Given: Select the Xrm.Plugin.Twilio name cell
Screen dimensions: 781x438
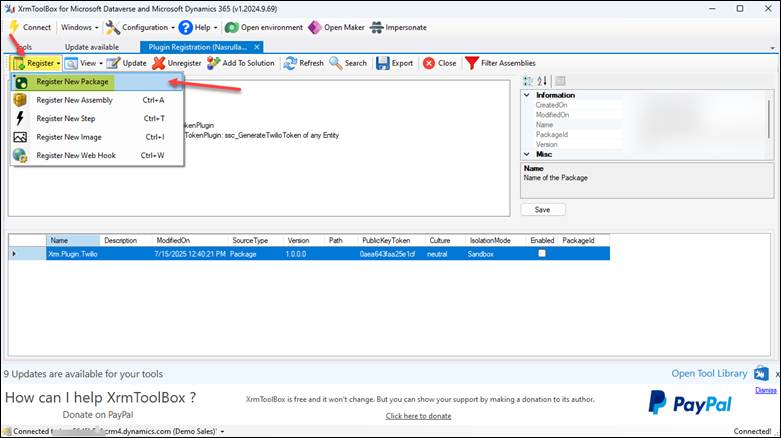Looking at the screenshot, I should (73, 254).
